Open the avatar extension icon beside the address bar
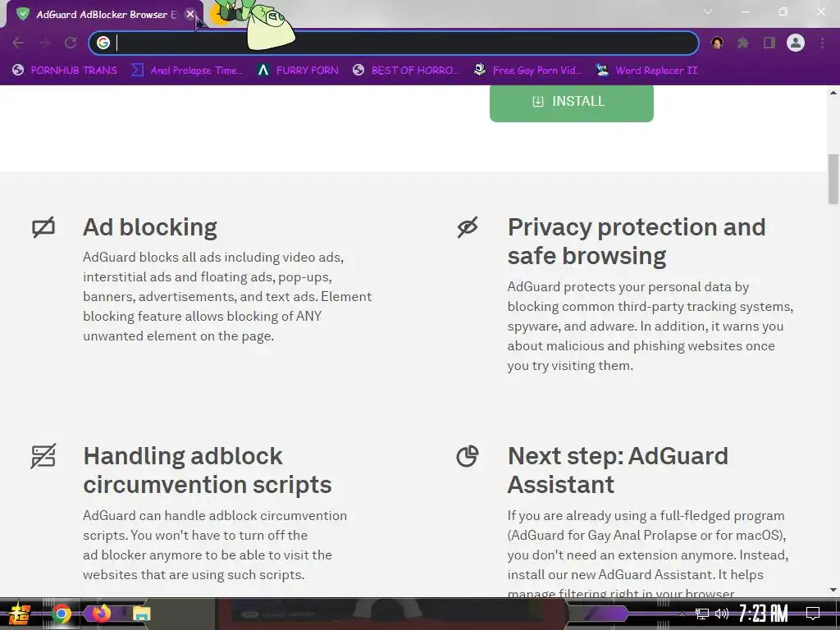The width and height of the screenshot is (840, 630). [x=717, y=43]
